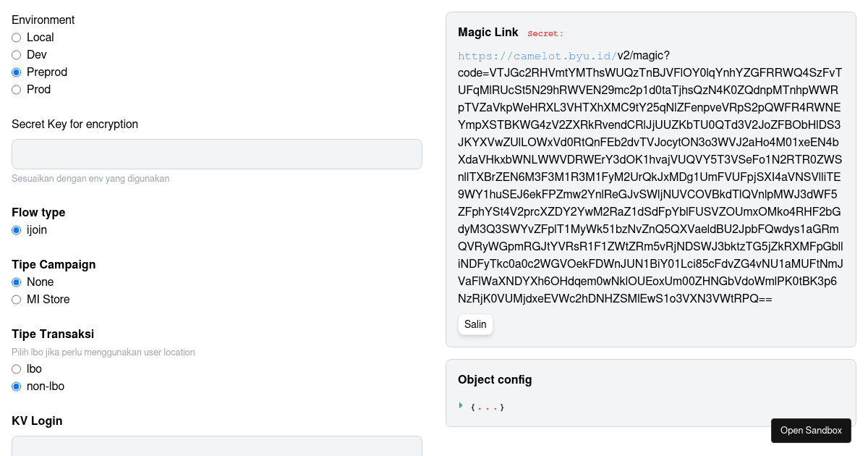Click the Open Sandbox button

811,431
